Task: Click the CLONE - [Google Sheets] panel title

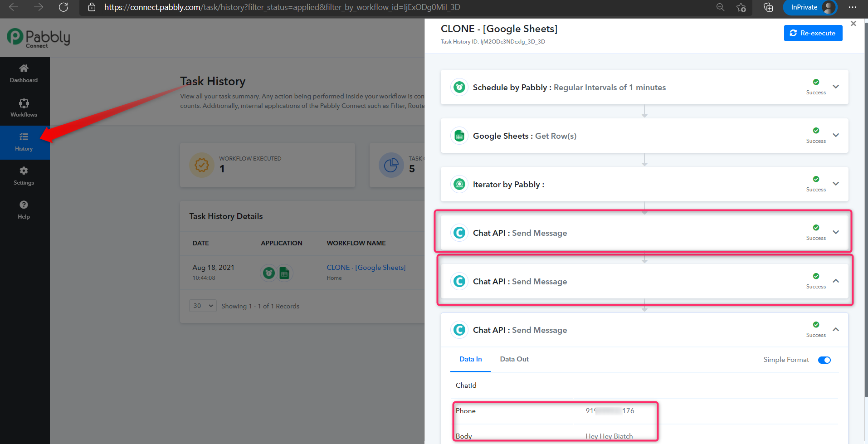Action: tap(499, 29)
